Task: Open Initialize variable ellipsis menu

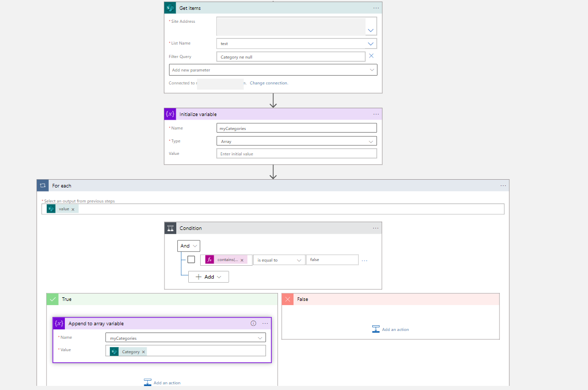Action: click(x=376, y=114)
